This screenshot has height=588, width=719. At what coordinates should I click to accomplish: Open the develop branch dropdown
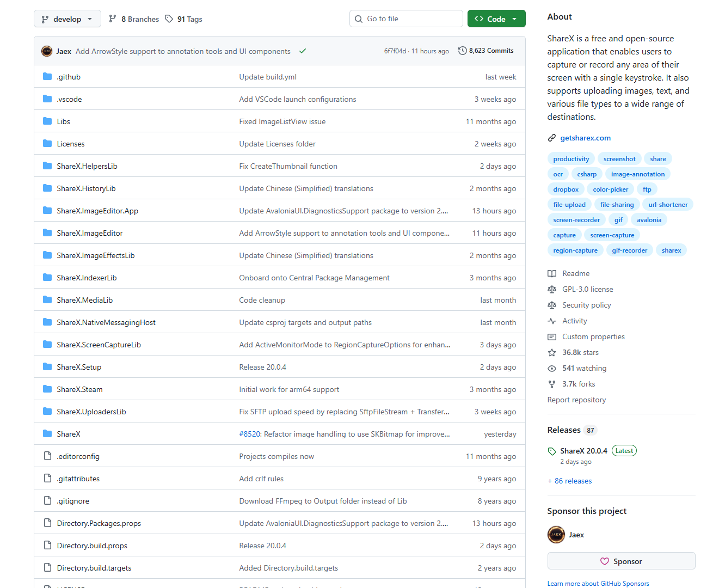(x=67, y=19)
